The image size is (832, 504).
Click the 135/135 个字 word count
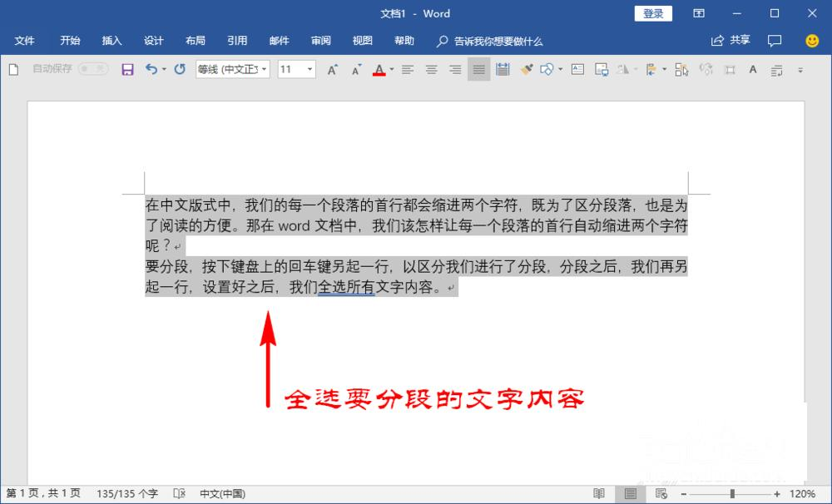click(127, 494)
